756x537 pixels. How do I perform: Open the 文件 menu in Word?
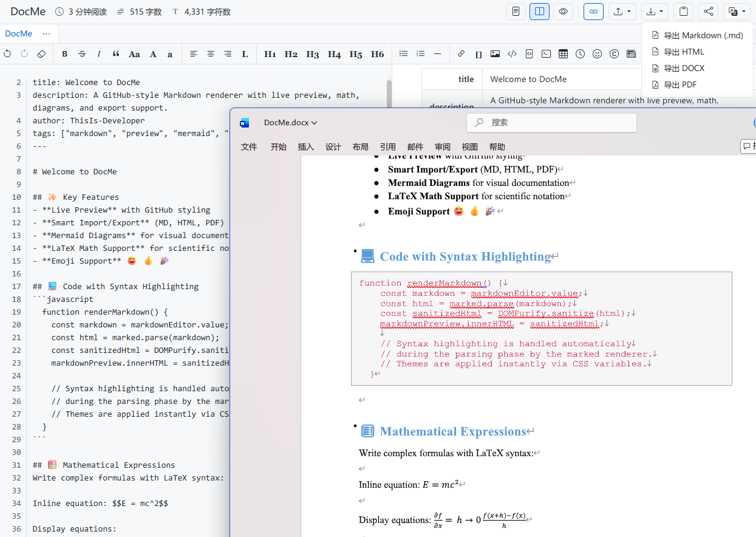point(249,147)
